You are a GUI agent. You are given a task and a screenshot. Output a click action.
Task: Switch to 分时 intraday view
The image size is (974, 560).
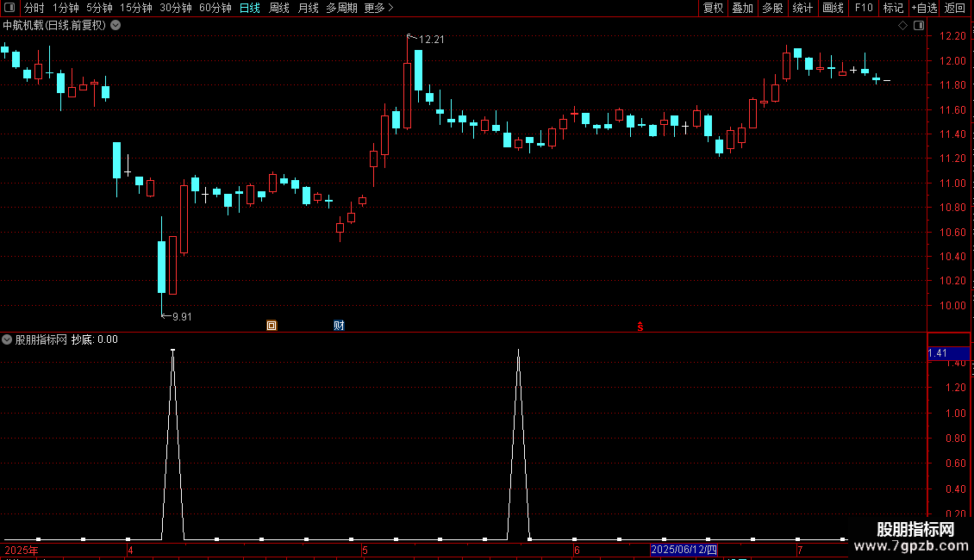click(34, 8)
